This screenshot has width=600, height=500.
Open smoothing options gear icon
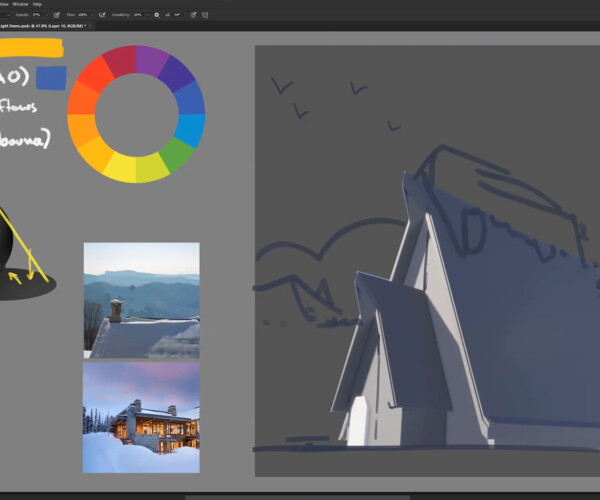157,15
